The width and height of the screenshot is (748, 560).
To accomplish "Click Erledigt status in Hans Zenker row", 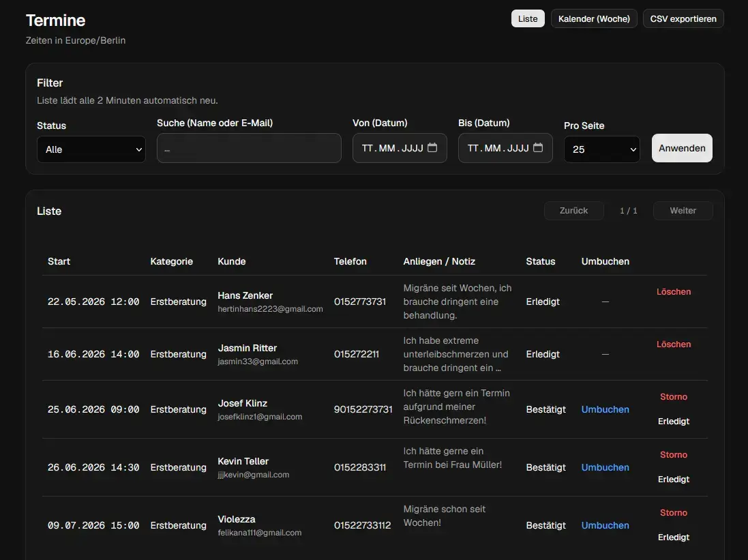I will [542, 301].
